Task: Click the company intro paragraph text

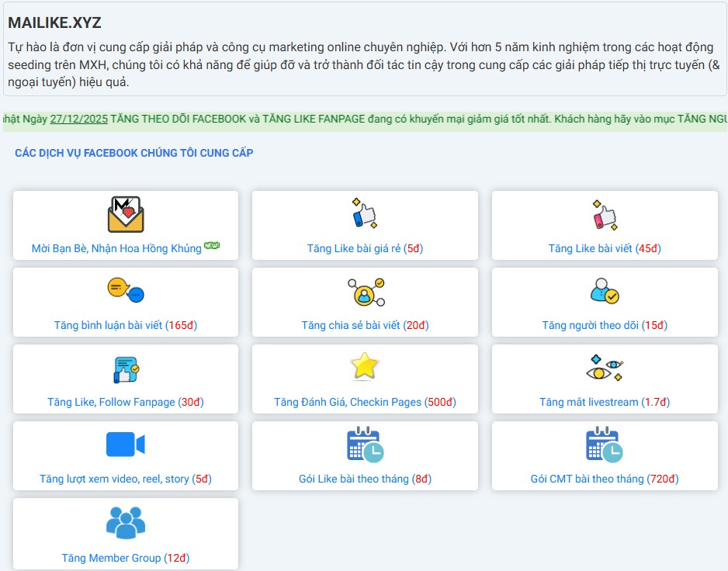Action: (x=364, y=64)
